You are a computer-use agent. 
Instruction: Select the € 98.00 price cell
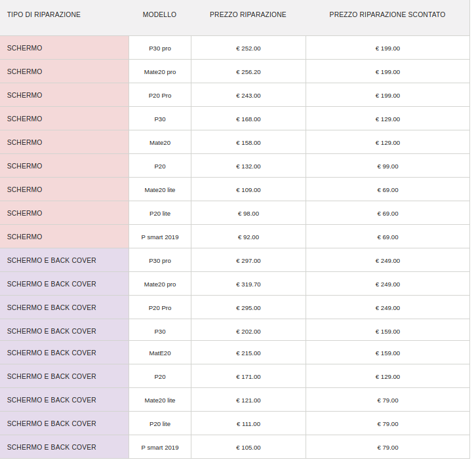[248, 214]
